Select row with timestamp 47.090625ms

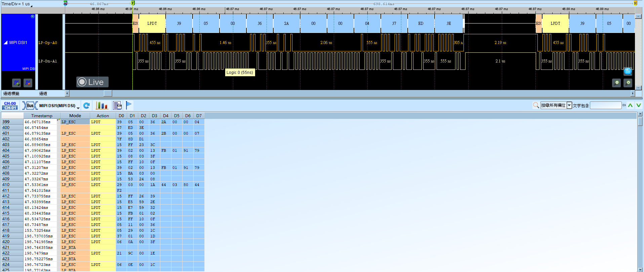pyautogui.click(x=103, y=150)
